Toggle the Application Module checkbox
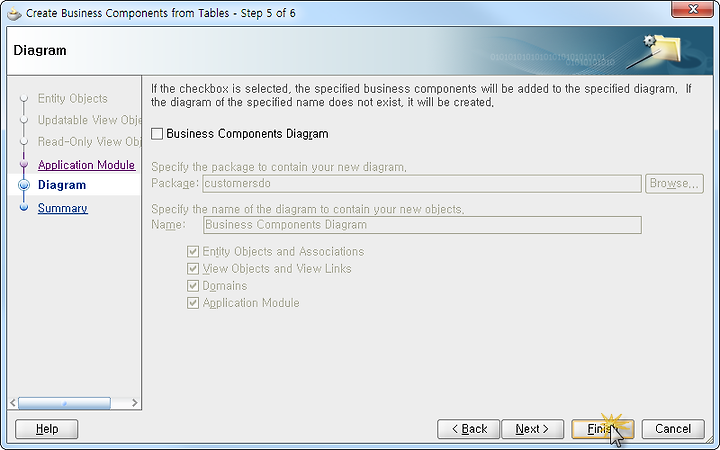The width and height of the screenshot is (720, 450). (x=193, y=303)
